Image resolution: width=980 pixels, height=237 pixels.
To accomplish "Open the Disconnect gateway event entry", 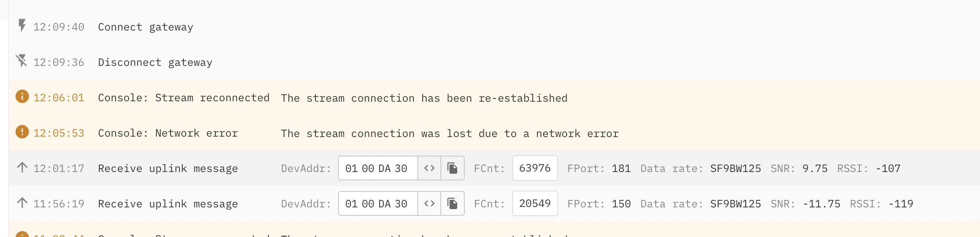I will click(x=155, y=62).
